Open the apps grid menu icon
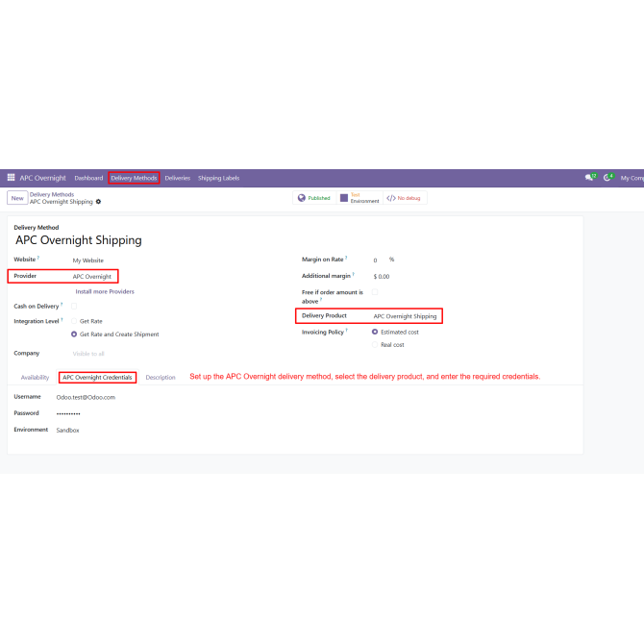This screenshot has height=644, width=644. pyautogui.click(x=12, y=178)
